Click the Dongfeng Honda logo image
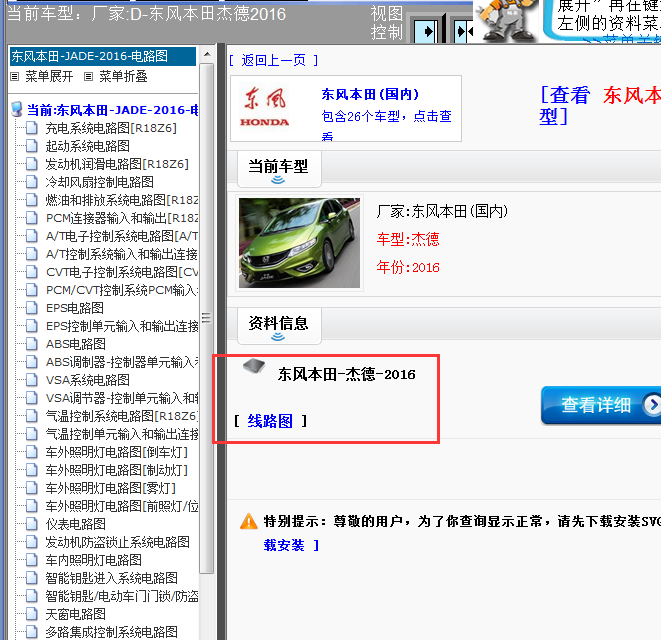The width and height of the screenshot is (661, 640). click(265, 108)
